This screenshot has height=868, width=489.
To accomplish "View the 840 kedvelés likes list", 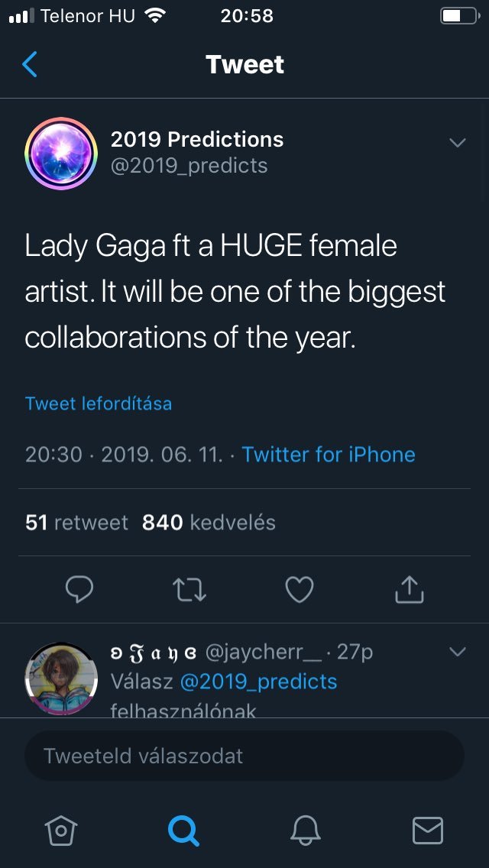I will pyautogui.click(x=209, y=523).
